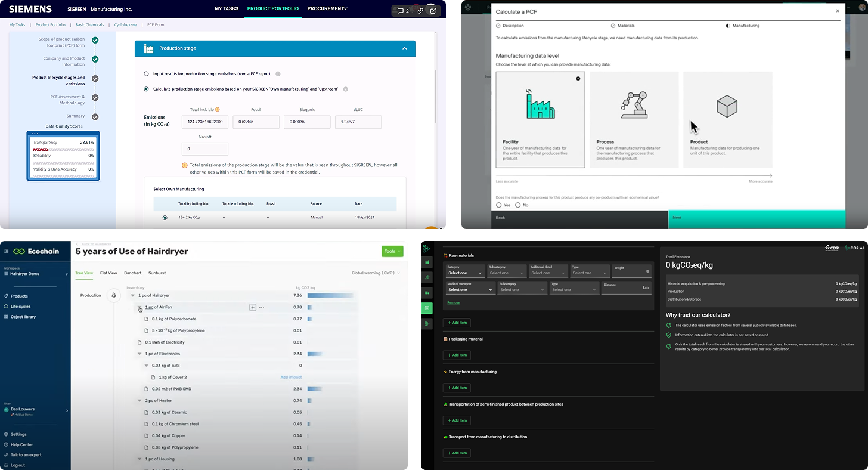
Task: Click the GWP bar for 1 pc of Hairdryer
Action: [x=330, y=295]
